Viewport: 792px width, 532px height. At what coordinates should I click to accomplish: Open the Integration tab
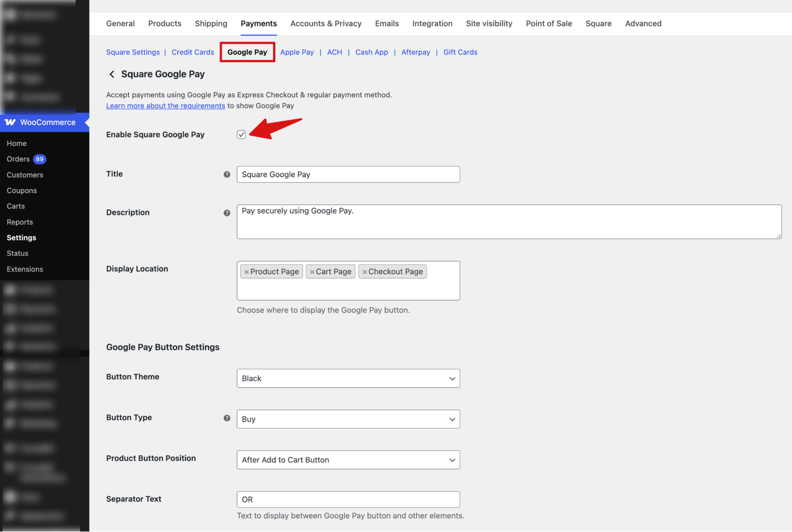pyautogui.click(x=432, y=23)
